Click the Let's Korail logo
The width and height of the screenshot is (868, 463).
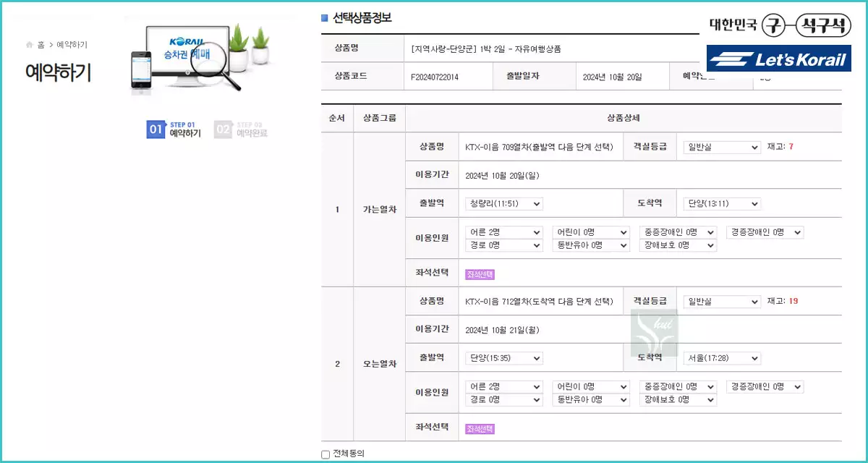pyautogui.click(x=780, y=59)
